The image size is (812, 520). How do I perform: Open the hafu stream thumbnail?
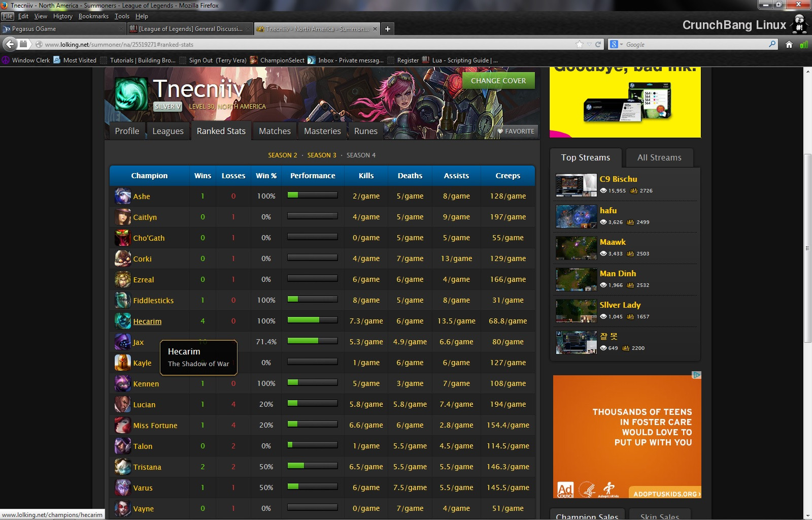[x=577, y=217]
